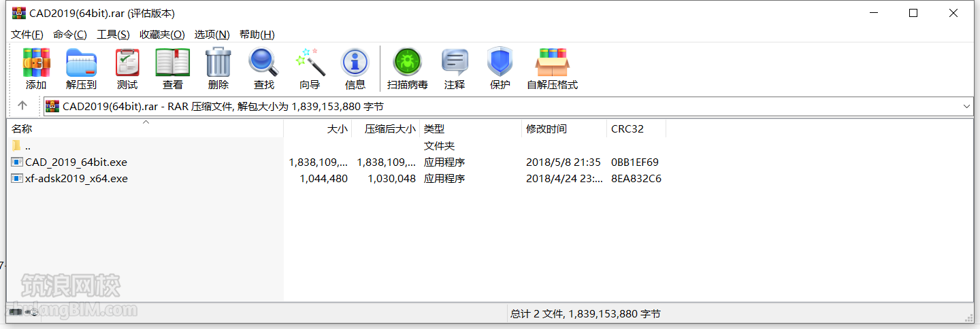Screen dimensions: 980x329
Task: Create self-extracting archive (自解压格式)
Action: pyautogui.click(x=552, y=63)
